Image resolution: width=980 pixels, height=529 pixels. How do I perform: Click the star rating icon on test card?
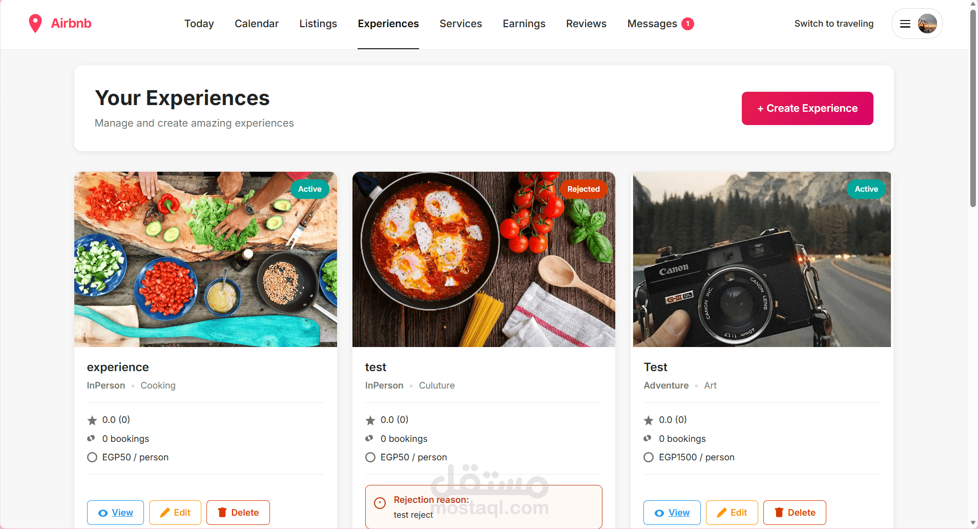pyautogui.click(x=370, y=420)
